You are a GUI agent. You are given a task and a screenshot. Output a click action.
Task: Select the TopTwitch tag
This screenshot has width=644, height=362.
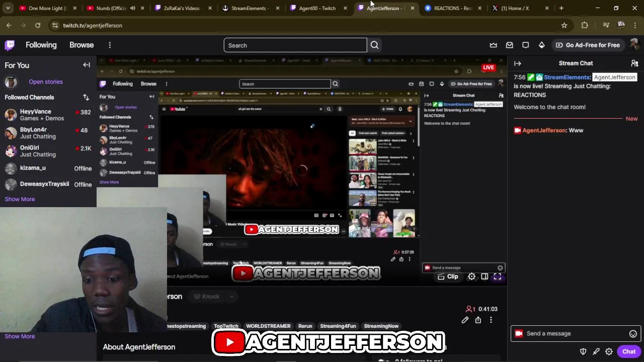(x=226, y=326)
